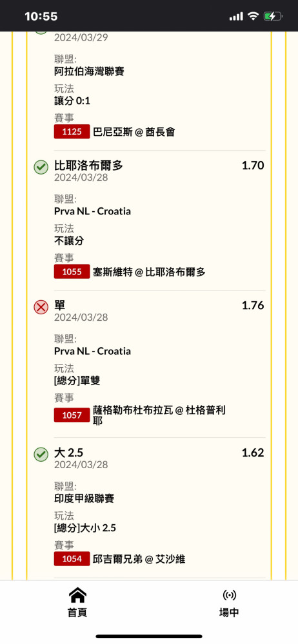Open the live 場中 broadcast icon

(229, 595)
